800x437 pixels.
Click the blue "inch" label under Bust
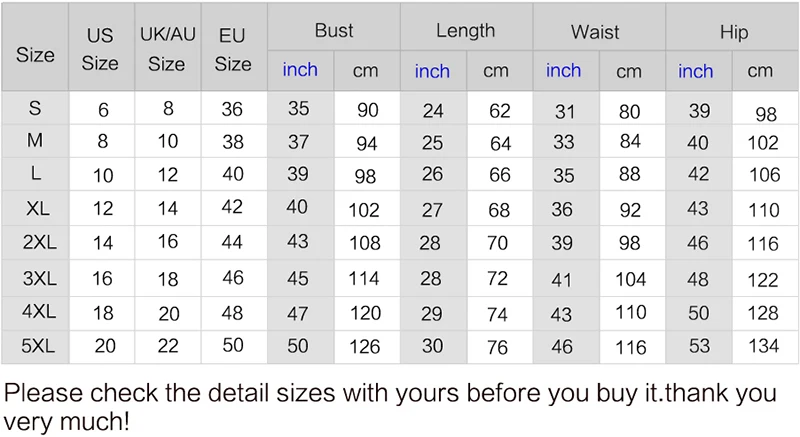point(300,70)
